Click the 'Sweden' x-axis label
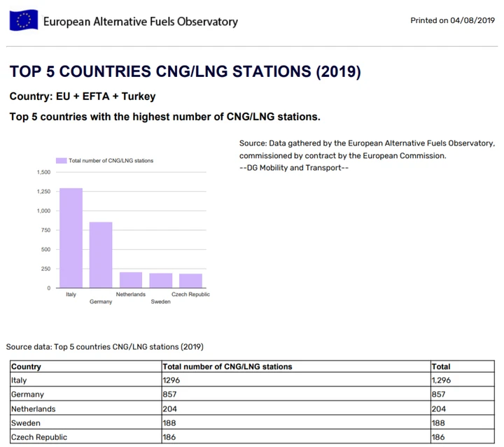Image resolution: width=504 pixels, height=447 pixels. (x=161, y=301)
